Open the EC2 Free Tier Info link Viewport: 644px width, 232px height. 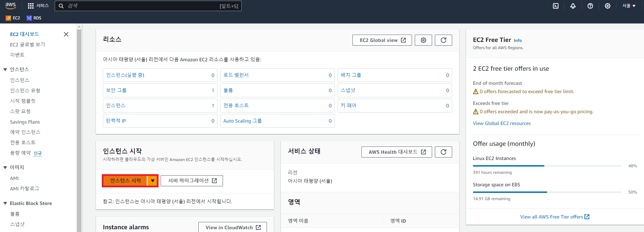click(x=518, y=41)
